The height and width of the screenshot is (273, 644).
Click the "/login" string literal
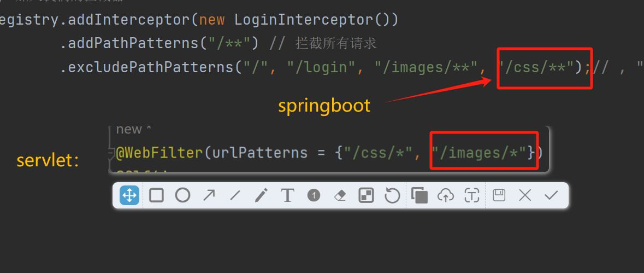coord(322,67)
